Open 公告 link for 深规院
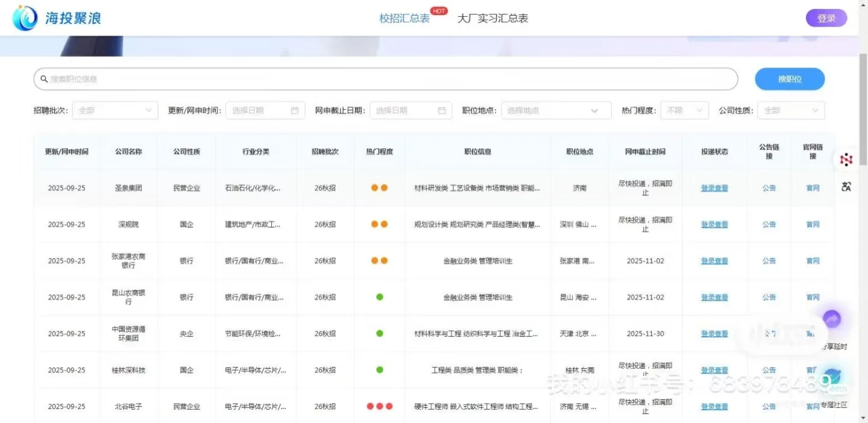The image size is (868, 423). click(x=769, y=224)
